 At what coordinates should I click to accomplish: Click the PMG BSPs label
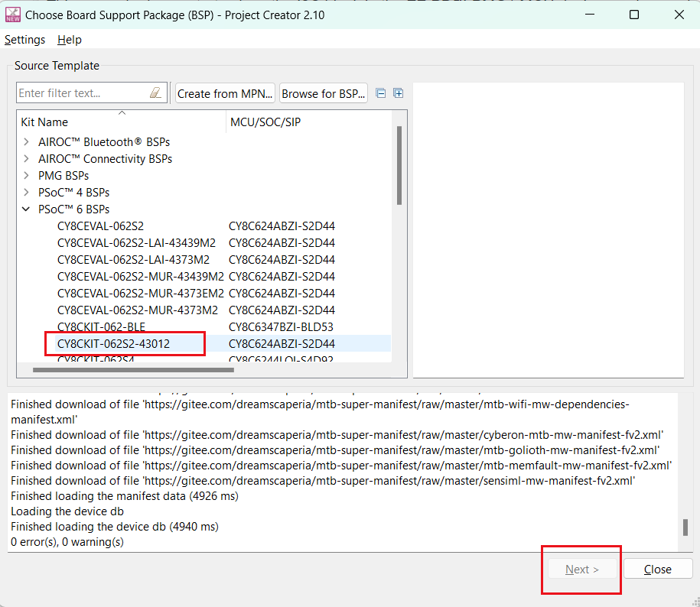pyautogui.click(x=63, y=175)
